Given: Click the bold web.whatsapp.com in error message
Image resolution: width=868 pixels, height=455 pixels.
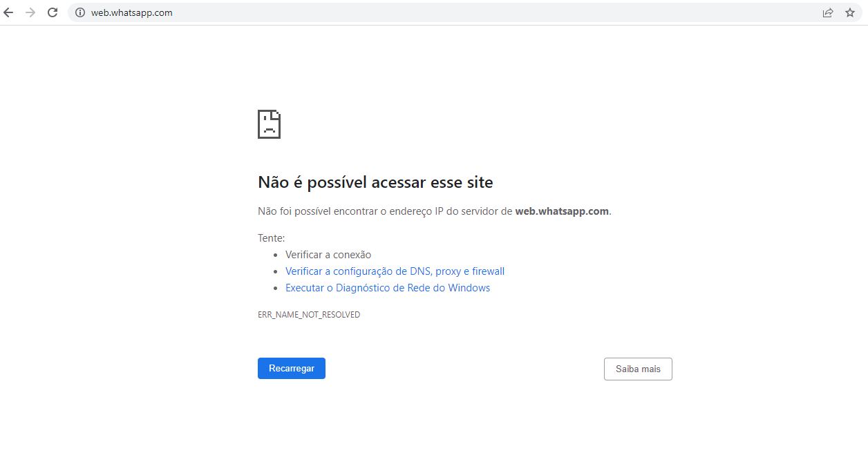Looking at the screenshot, I should pos(562,211).
